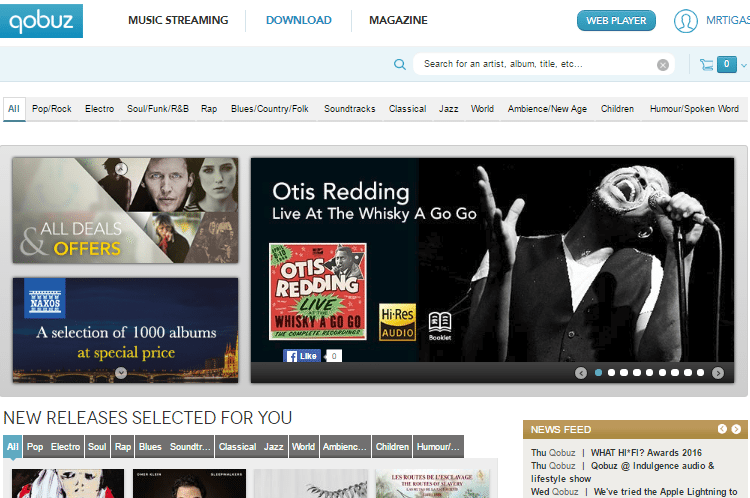Select the fifth carousel dot
Image resolution: width=750 pixels, height=498 pixels.
pos(650,373)
